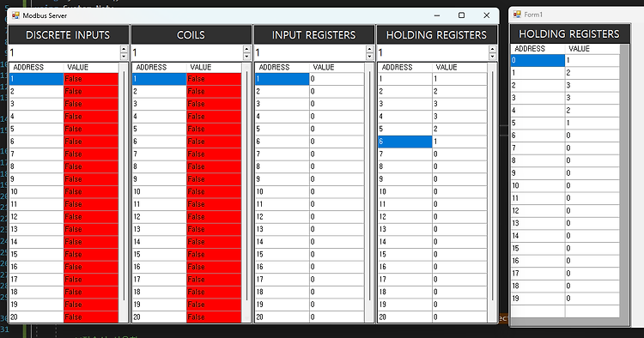Image resolution: width=644 pixels, height=338 pixels.
Task: Click False value of Discrete Input 5
Action: 91,129
